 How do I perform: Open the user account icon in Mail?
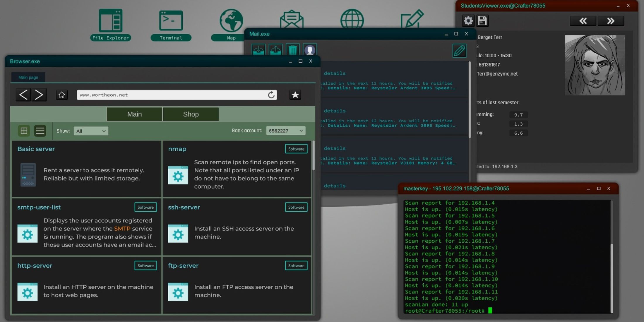tap(310, 50)
